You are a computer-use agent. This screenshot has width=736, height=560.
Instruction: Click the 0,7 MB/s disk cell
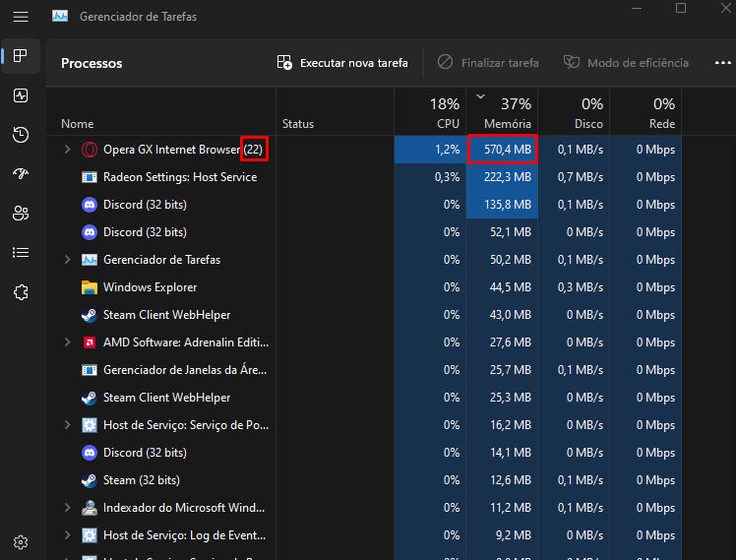click(x=574, y=177)
